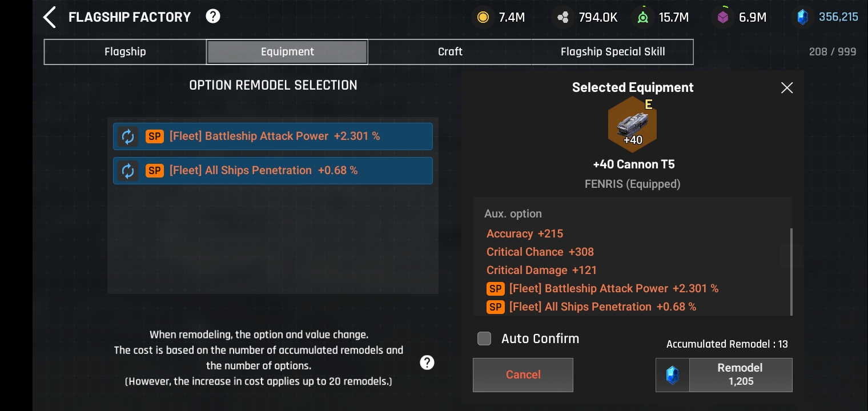Close the Selected Equipment panel
868x411 pixels.
787,87
